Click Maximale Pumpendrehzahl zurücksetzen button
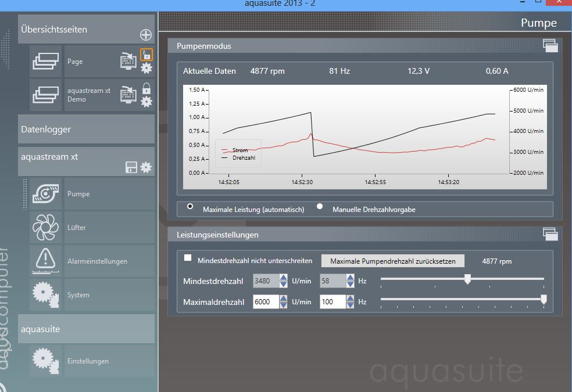 (x=393, y=261)
